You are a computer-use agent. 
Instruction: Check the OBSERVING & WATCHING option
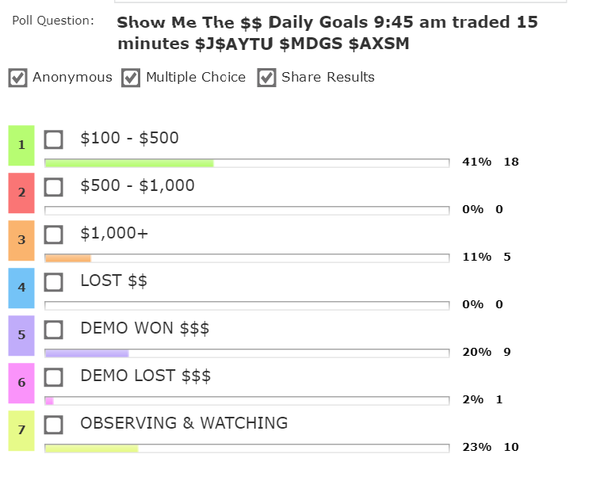(x=54, y=424)
